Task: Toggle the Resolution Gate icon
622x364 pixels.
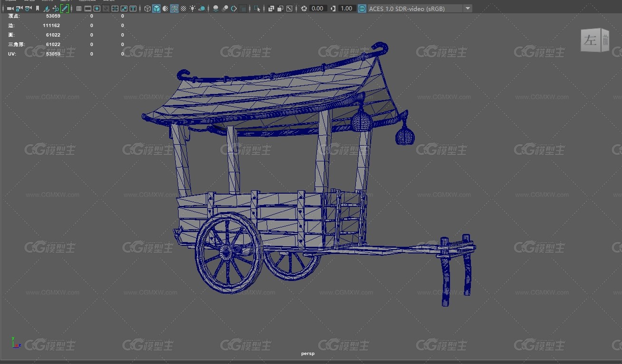Action: pos(97,9)
